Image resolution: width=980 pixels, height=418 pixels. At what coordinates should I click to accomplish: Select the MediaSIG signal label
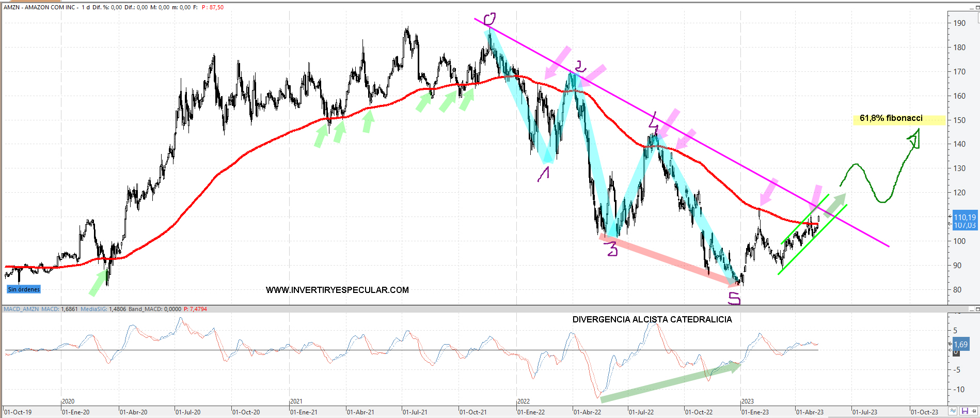[93, 309]
